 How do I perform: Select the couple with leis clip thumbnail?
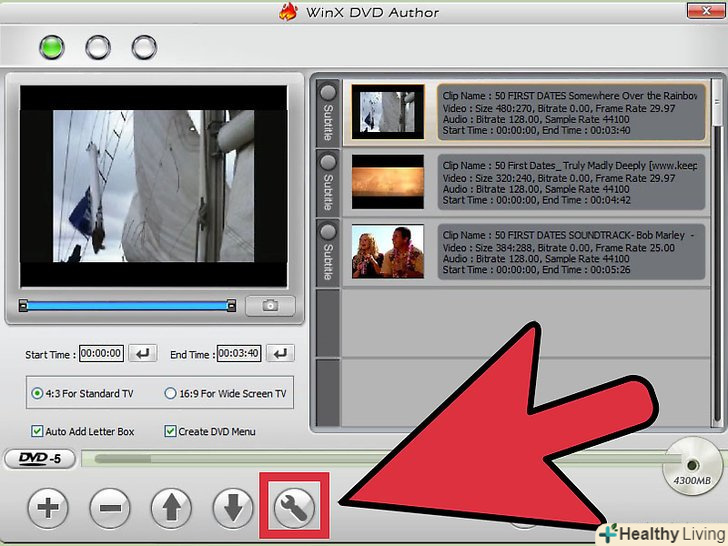388,251
